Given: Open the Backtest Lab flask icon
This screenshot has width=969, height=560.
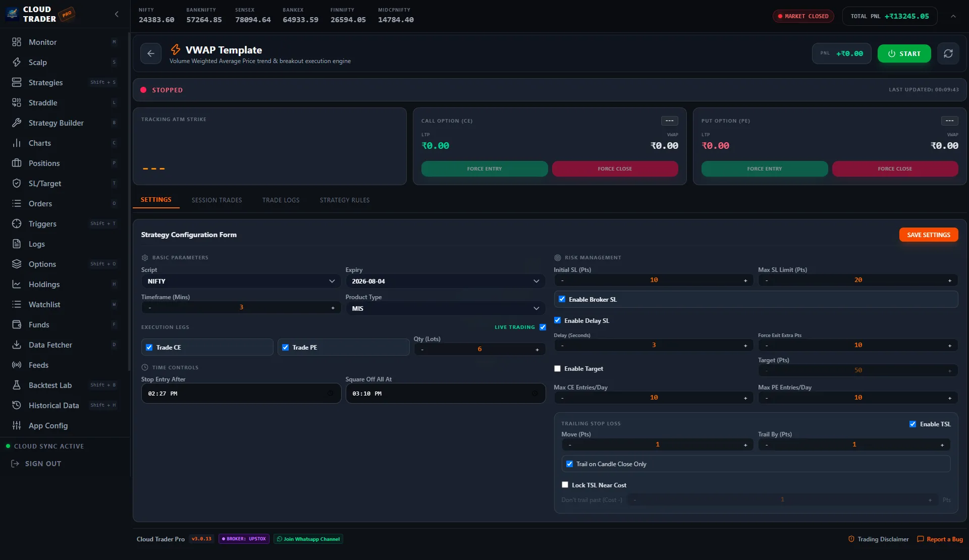Looking at the screenshot, I should pos(17,385).
